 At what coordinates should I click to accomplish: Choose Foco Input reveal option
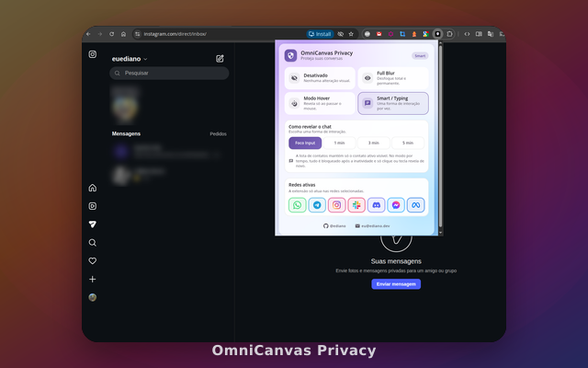click(x=305, y=144)
